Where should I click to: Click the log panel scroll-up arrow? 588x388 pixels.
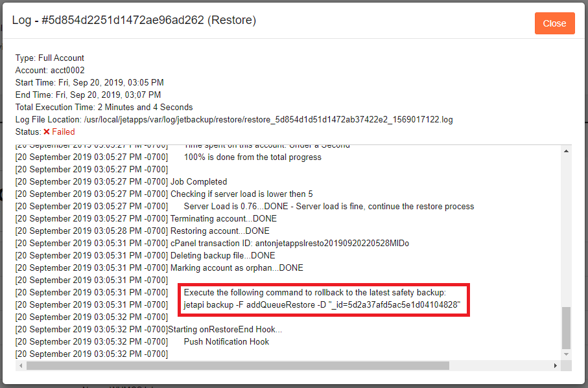(566, 151)
